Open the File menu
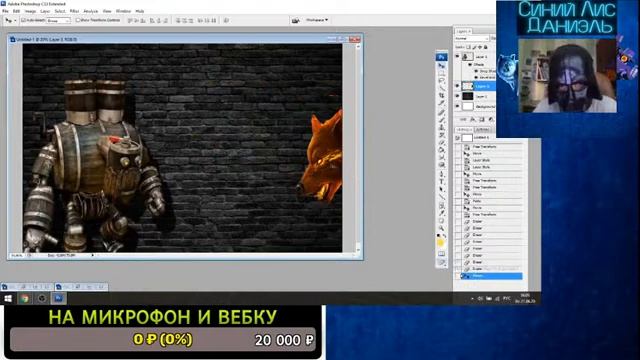 (5, 11)
